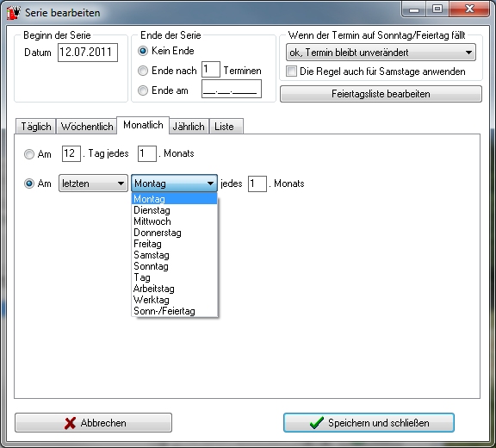Screen dimensions: 496x448
Task: Click the Ende am date input field
Action: (x=232, y=89)
